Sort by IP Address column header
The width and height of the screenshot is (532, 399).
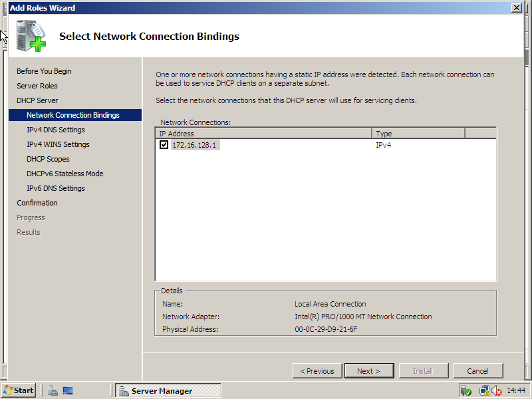tap(264, 134)
